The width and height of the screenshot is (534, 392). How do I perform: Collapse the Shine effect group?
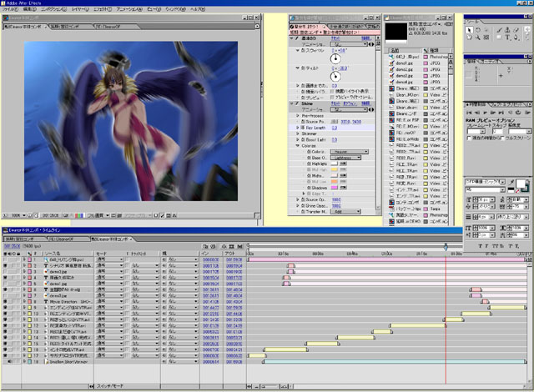tap(291, 103)
